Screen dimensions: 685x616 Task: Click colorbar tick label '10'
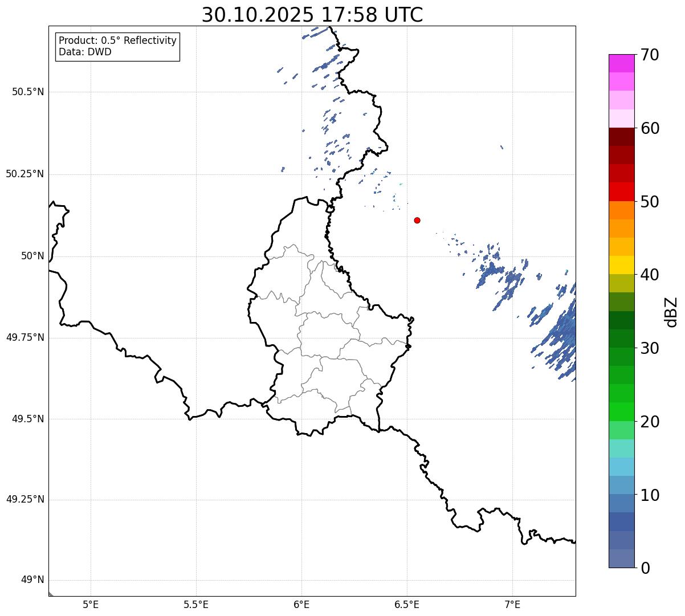[x=649, y=495]
